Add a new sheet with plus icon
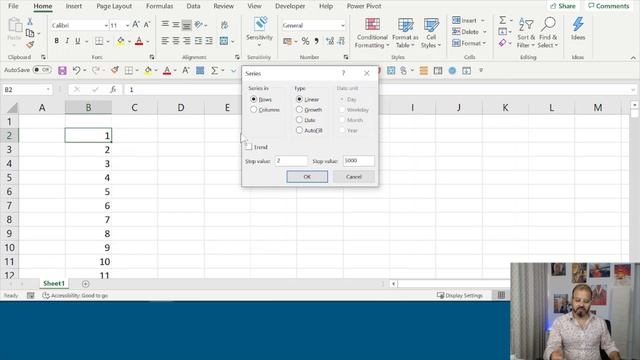The height and width of the screenshot is (360, 640). pos(85,284)
